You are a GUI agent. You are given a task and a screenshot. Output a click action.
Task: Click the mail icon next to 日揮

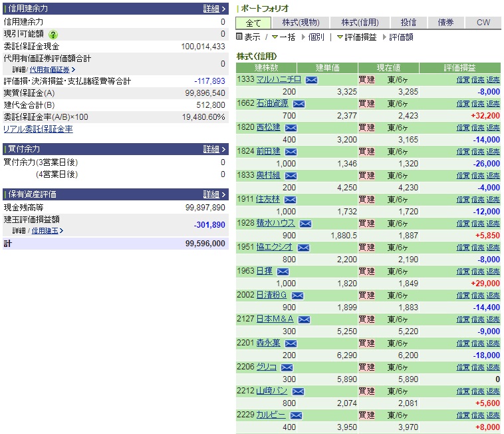(283, 272)
